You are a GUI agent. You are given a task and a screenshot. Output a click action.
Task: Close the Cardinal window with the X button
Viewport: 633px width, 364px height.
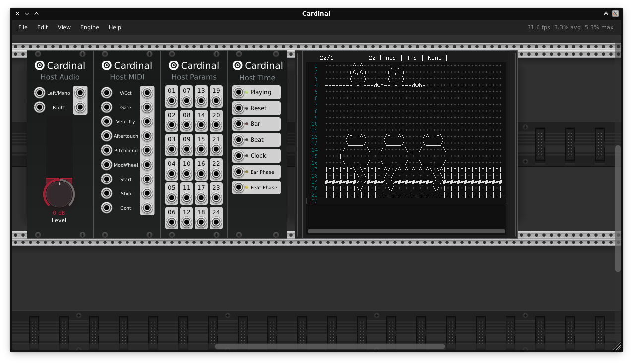coord(18,14)
